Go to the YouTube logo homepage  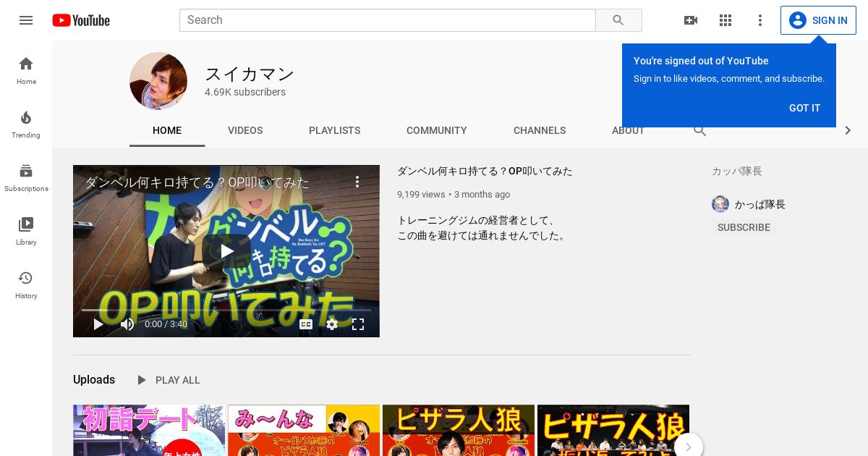pyautogui.click(x=81, y=20)
